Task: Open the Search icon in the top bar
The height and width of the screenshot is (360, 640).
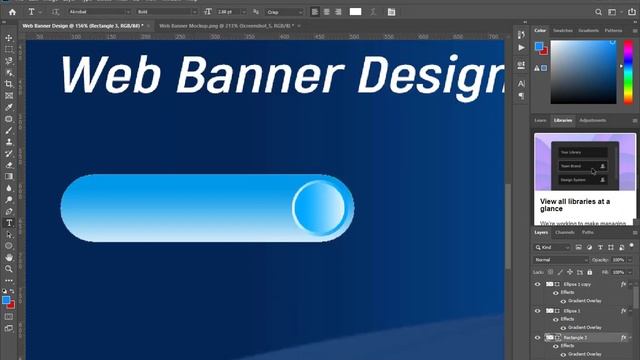Action: pos(598,12)
